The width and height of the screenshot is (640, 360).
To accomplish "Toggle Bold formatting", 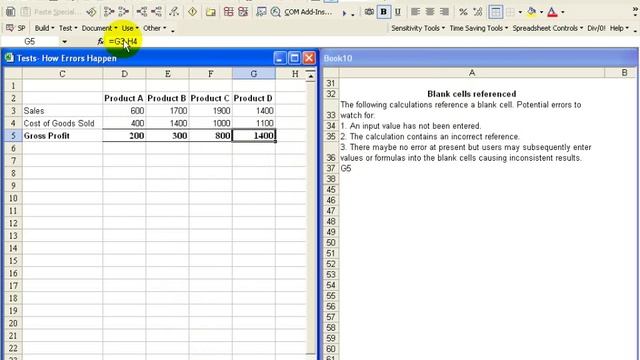I will tap(383, 12).
